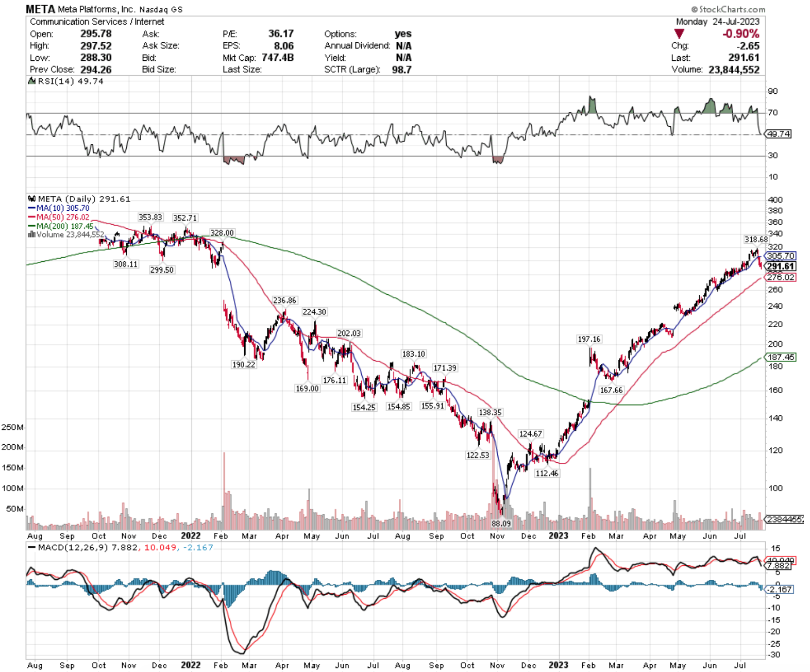Click the 308.11 low price label
This screenshot has height=672, width=810.
[x=126, y=264]
